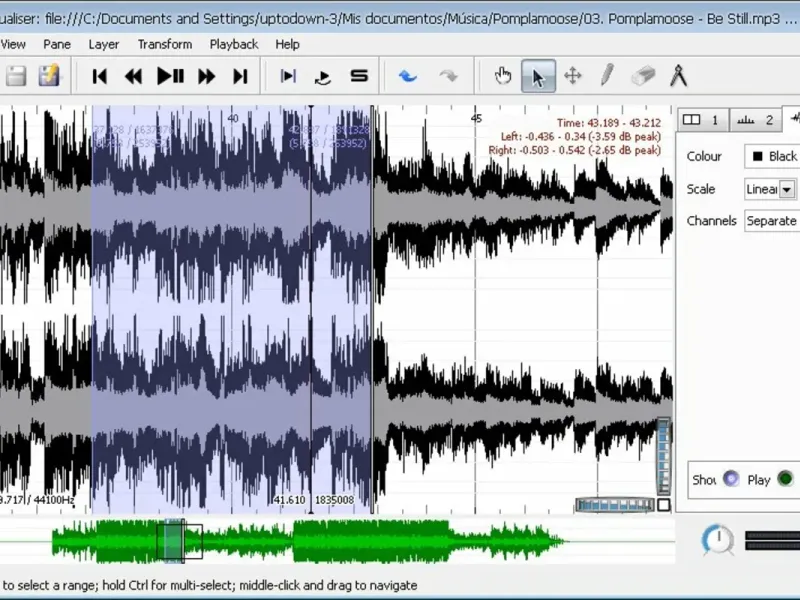The image size is (800, 600).
Task: Select the Erase tool
Action: [x=643, y=76]
